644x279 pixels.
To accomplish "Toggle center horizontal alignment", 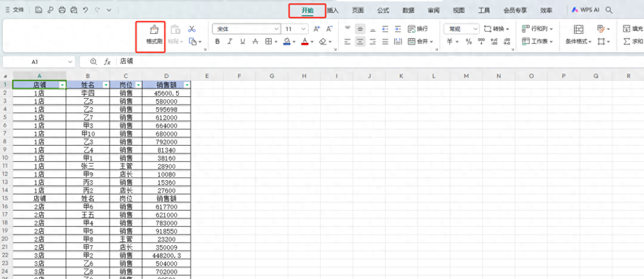I will tap(360, 42).
